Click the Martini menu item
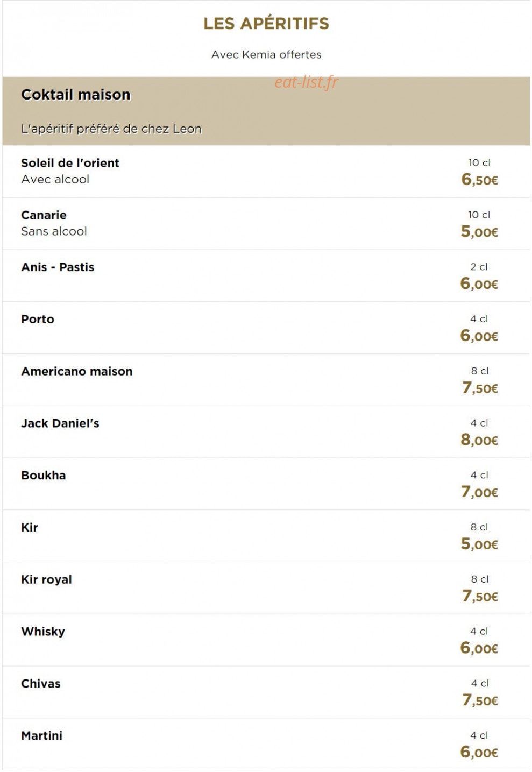Image resolution: width=532 pixels, height=772 pixels. [266, 744]
